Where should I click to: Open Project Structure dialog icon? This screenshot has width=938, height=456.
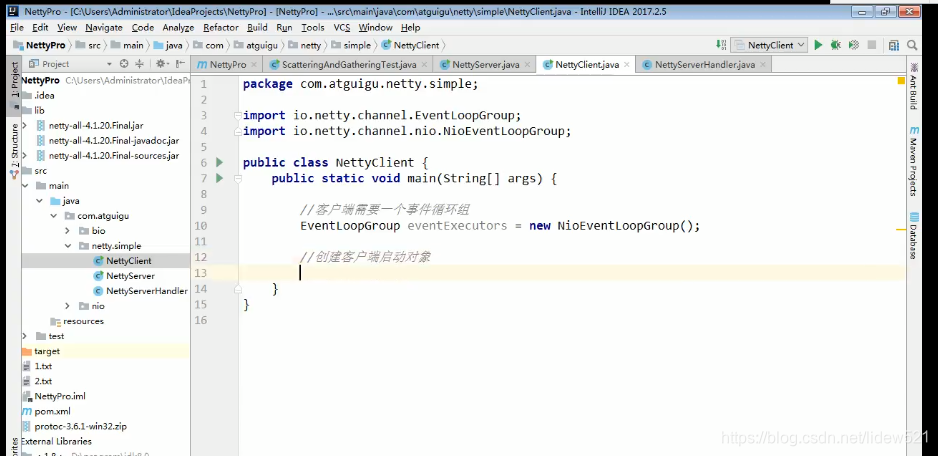pyautogui.click(x=894, y=45)
